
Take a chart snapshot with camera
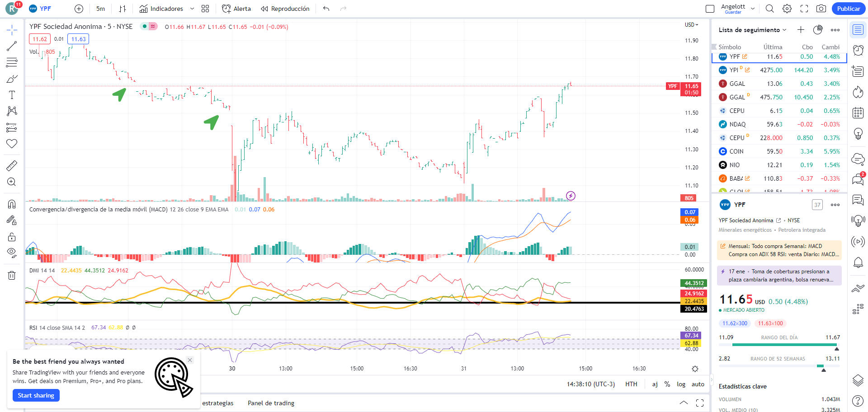pos(821,9)
